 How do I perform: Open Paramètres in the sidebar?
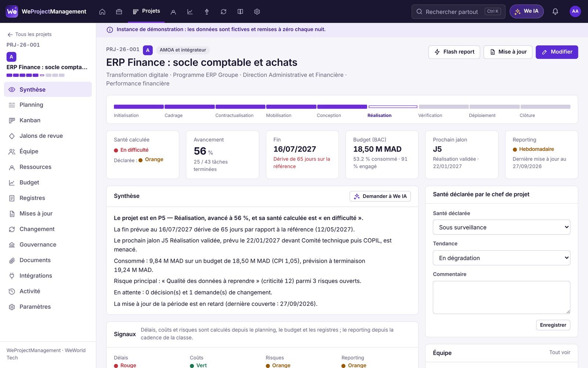(x=48, y=307)
